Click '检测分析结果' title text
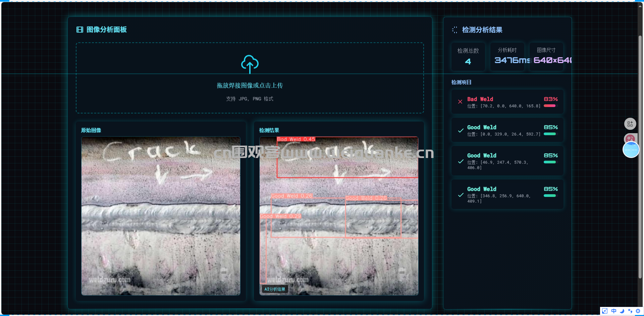The height and width of the screenshot is (316, 644). tap(482, 30)
